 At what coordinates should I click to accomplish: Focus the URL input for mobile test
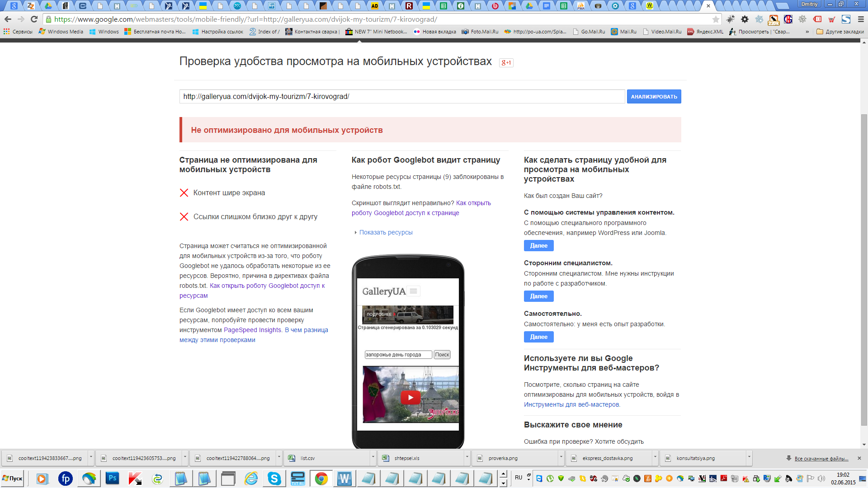pyautogui.click(x=402, y=96)
